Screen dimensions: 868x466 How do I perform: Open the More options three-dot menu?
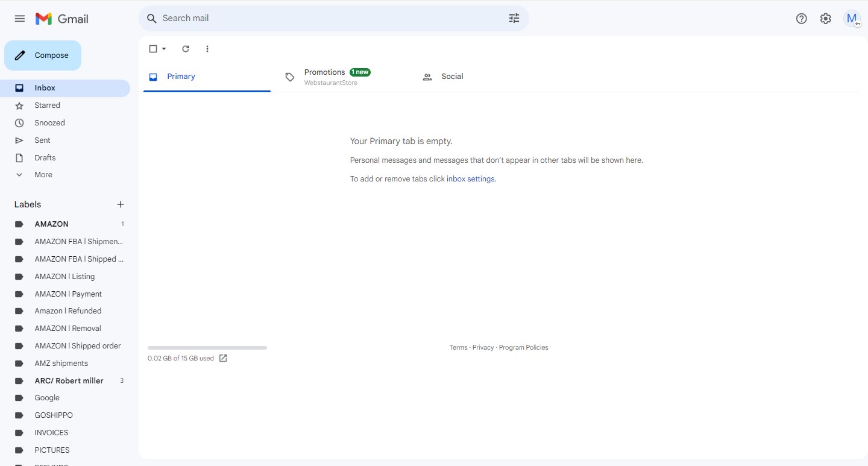pyautogui.click(x=207, y=49)
